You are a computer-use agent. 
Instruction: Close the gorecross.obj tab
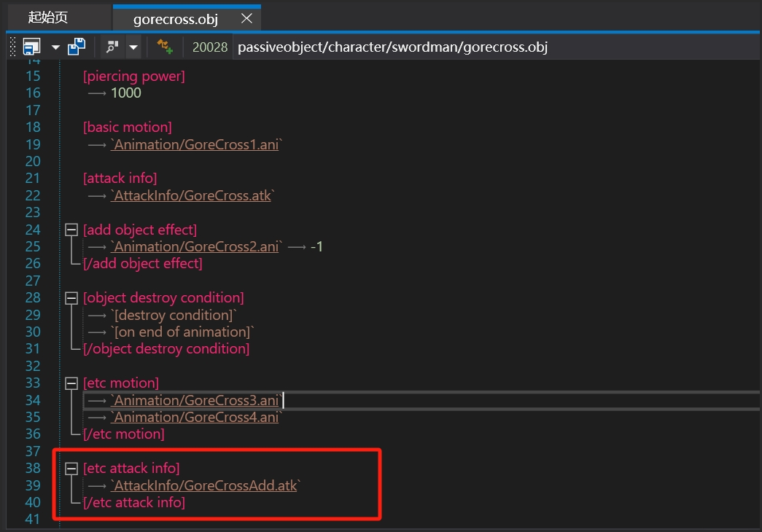point(247,18)
